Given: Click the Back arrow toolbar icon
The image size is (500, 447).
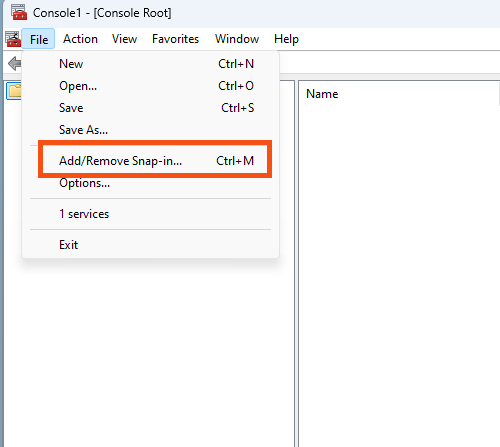Looking at the screenshot, I should pyautogui.click(x=15, y=63).
